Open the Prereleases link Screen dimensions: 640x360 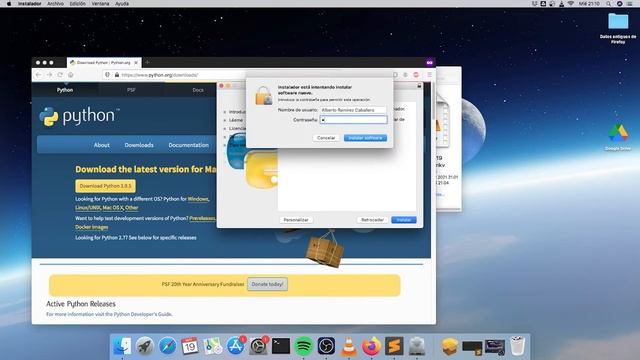[x=202, y=218]
